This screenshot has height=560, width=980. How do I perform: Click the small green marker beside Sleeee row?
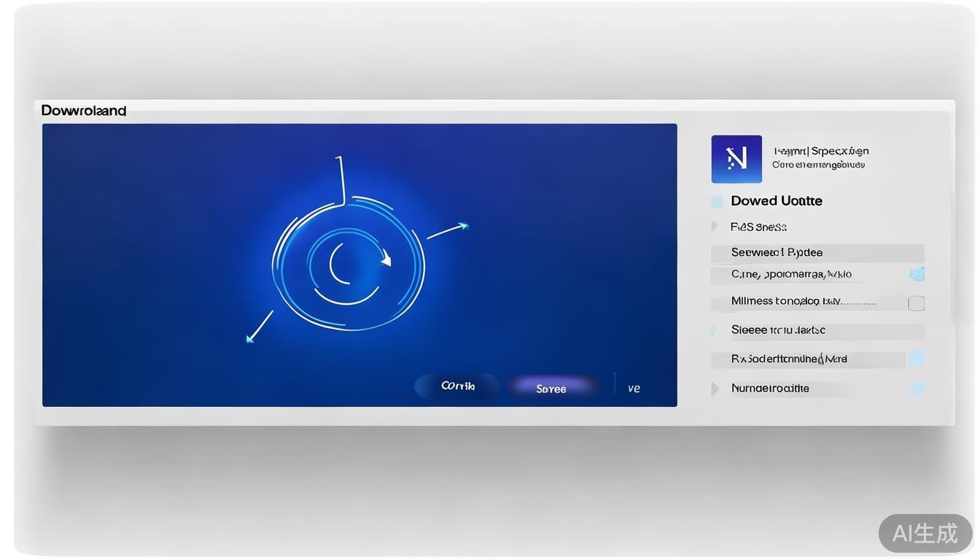[x=715, y=331]
